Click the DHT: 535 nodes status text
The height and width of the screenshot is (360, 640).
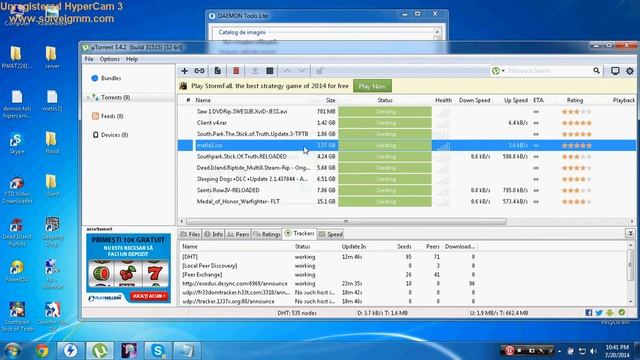[x=297, y=313]
